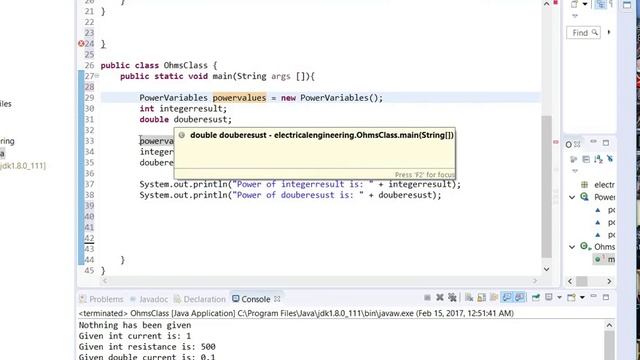Click Outline horizontal scrollbar left arrow
This screenshot has height=360, width=640.
click(x=570, y=281)
